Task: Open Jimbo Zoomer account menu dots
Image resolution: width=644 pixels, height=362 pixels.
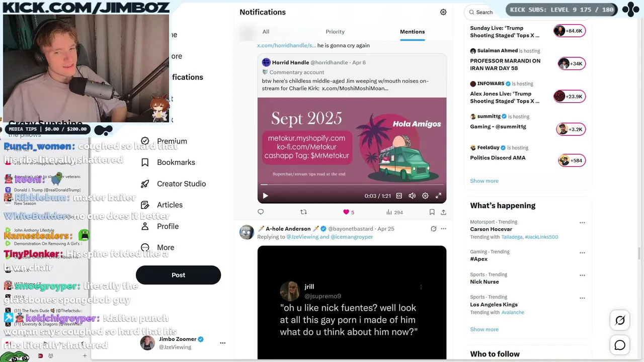Action: (x=222, y=343)
